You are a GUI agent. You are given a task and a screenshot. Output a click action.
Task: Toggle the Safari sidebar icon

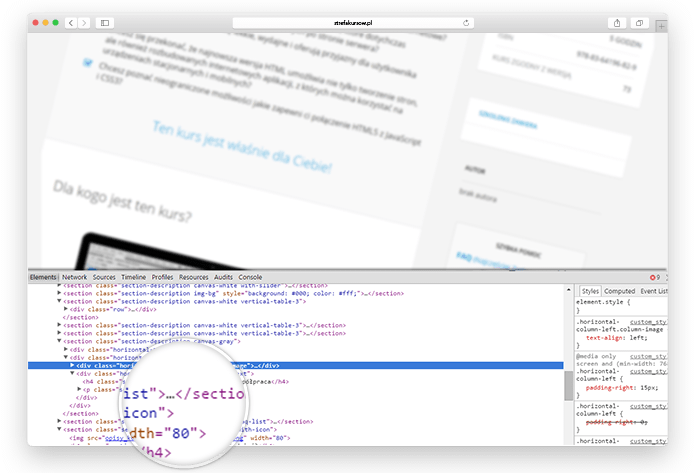pos(105,22)
